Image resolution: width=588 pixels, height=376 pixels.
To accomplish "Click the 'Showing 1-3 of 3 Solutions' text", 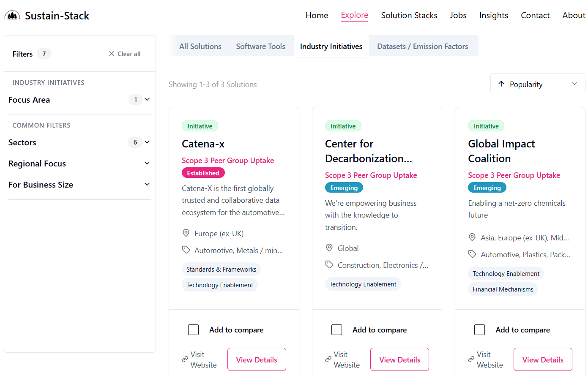I will click(213, 84).
